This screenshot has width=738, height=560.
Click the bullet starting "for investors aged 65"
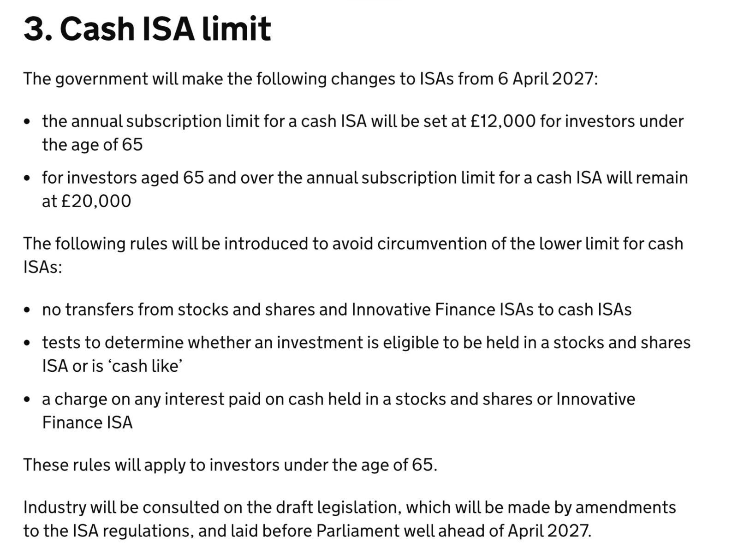(364, 178)
